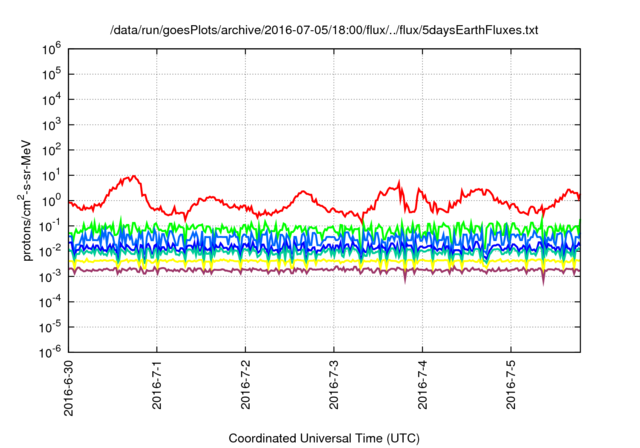Click the red flux curve's highest peak on June 30
The width and height of the screenshot is (640, 448).
pos(133,176)
